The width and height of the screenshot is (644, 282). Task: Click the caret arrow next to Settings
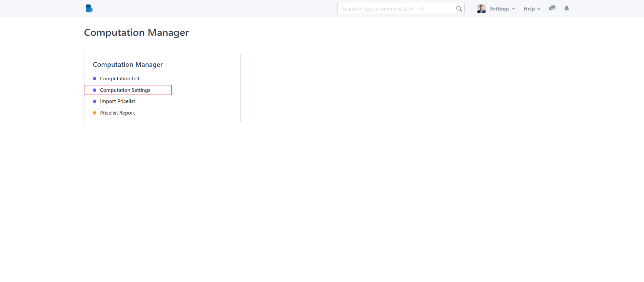pos(513,9)
